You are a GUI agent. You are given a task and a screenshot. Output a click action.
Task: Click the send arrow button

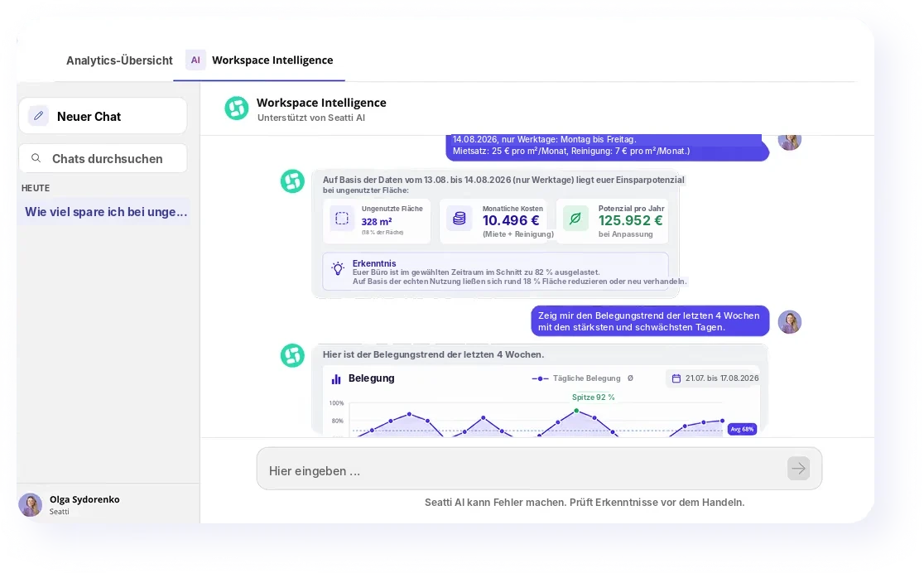(x=798, y=469)
